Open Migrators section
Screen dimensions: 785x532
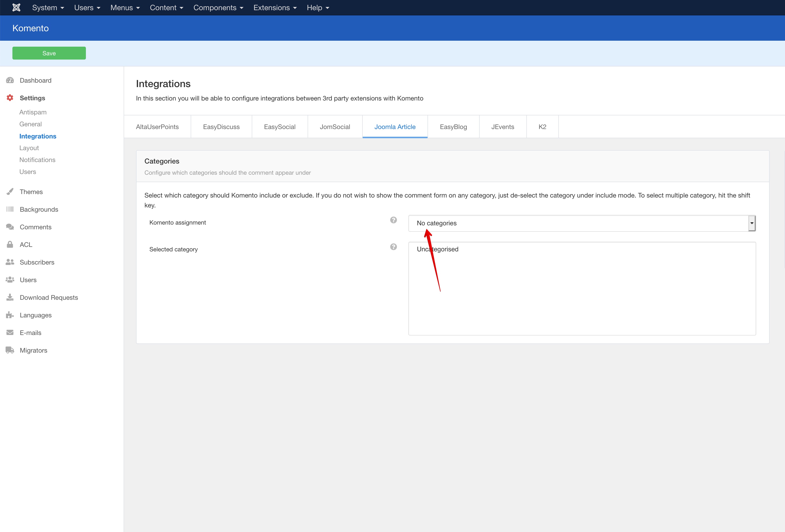34,350
